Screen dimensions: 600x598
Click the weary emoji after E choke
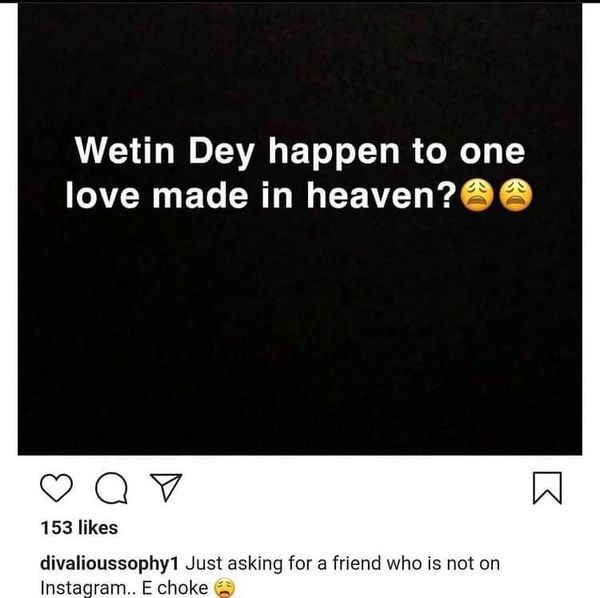click(224, 588)
